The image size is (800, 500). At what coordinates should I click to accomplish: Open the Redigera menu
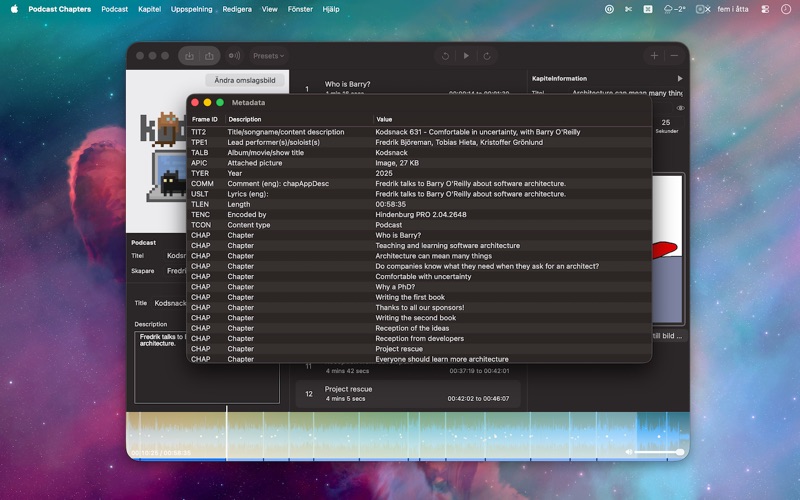point(237,9)
